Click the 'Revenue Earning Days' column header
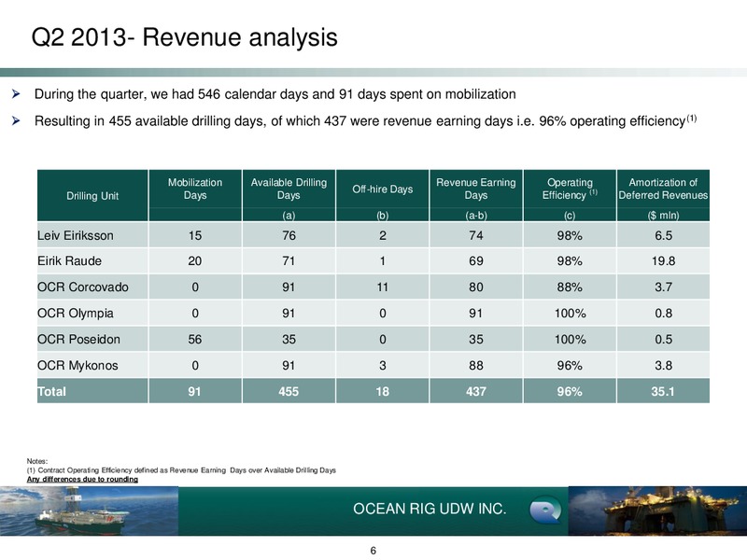This screenshot has height=560, width=747. (x=476, y=189)
